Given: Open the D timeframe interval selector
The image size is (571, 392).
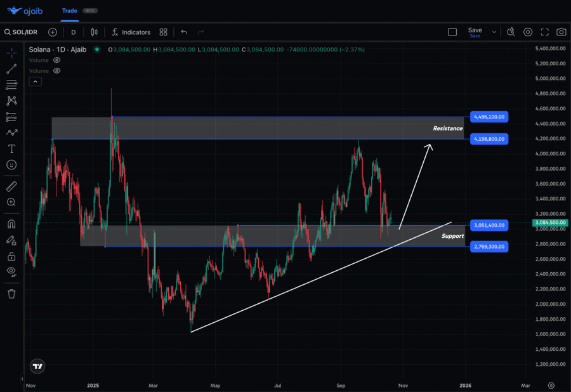Looking at the screenshot, I should [74, 32].
